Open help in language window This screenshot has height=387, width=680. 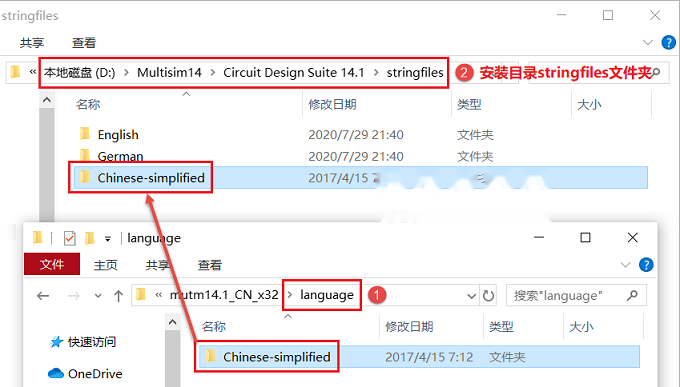pos(646,265)
